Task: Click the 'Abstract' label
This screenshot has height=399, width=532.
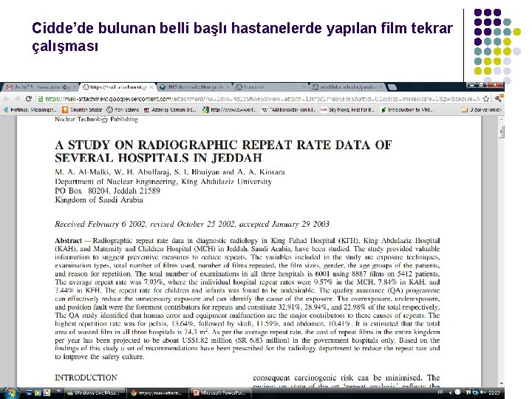Action: (68, 241)
